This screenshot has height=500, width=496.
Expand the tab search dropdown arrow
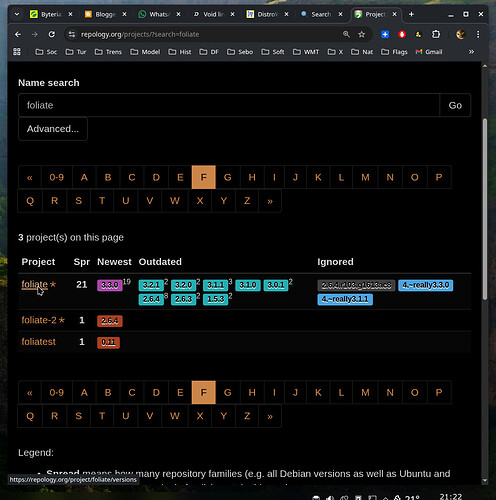coord(17,14)
